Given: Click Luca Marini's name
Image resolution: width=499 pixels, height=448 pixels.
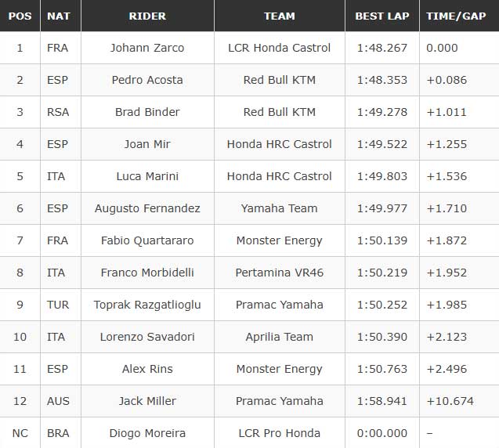Looking at the screenshot, I should [147, 176].
